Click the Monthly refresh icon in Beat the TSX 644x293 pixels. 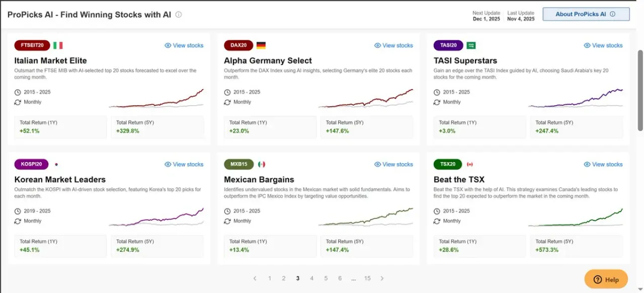click(437, 221)
